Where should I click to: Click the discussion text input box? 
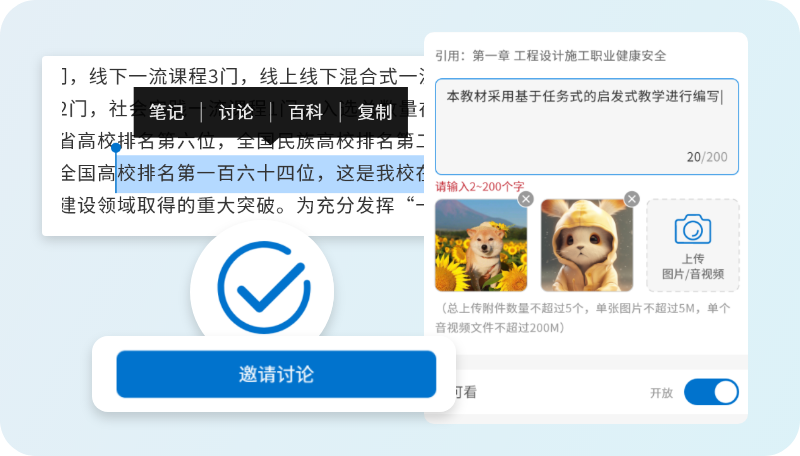point(587,126)
